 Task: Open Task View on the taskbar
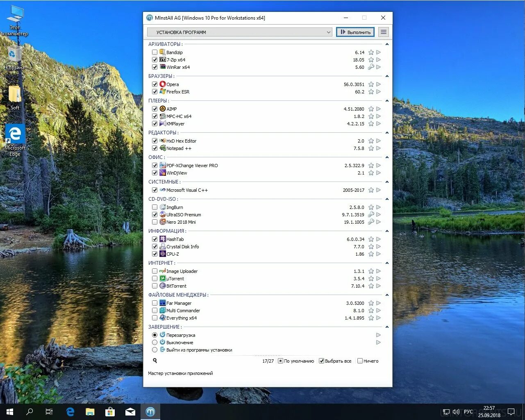point(49,412)
